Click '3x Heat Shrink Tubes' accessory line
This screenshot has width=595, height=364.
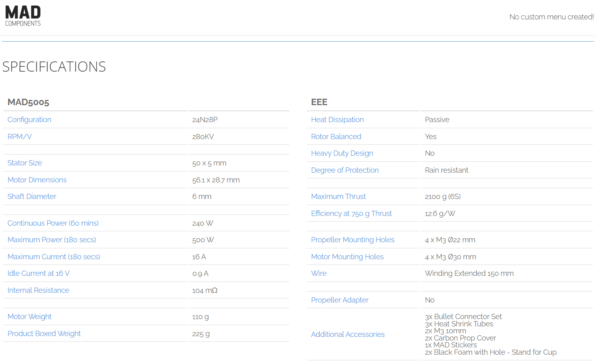(459, 324)
